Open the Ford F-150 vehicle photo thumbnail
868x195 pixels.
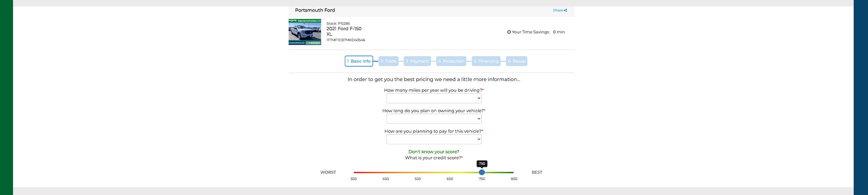305,32
